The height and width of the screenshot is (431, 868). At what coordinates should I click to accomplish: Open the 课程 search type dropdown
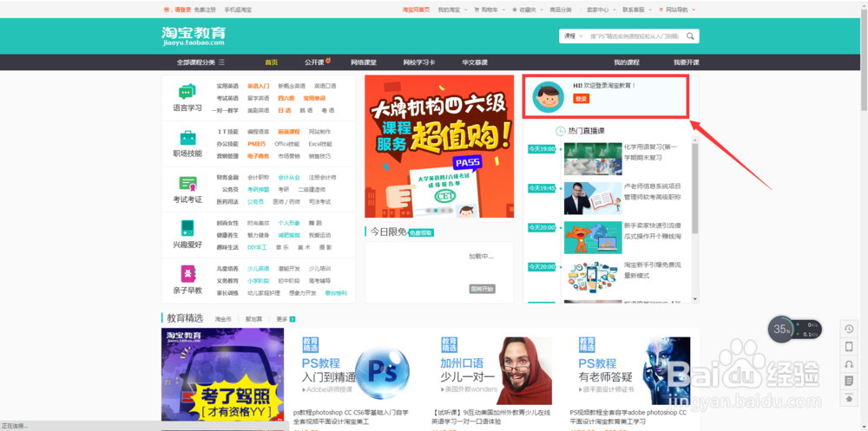tap(574, 36)
